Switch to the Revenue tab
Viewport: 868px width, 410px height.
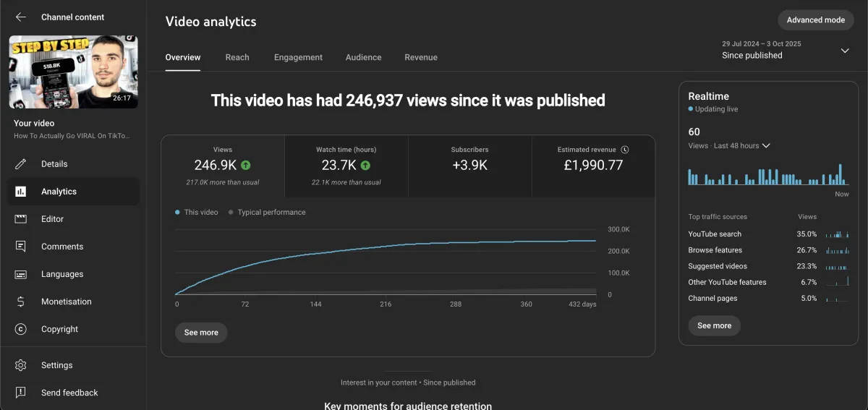pos(421,57)
